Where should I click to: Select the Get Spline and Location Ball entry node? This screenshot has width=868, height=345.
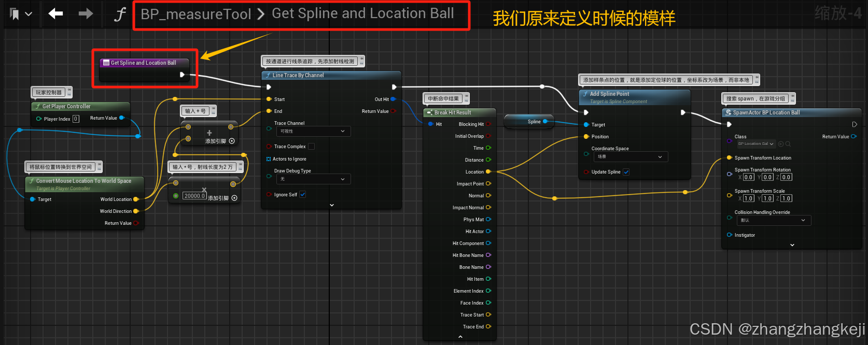pos(144,63)
